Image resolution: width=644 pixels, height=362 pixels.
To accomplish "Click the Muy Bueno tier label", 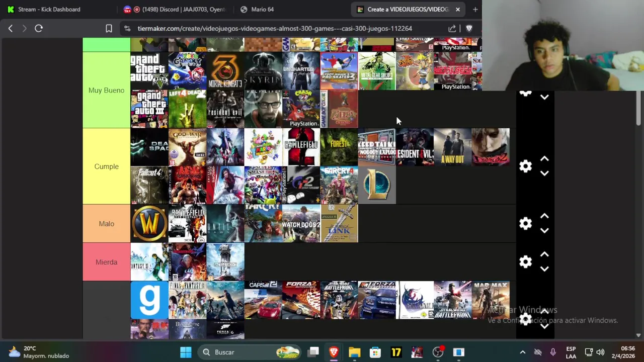I will 106,90.
